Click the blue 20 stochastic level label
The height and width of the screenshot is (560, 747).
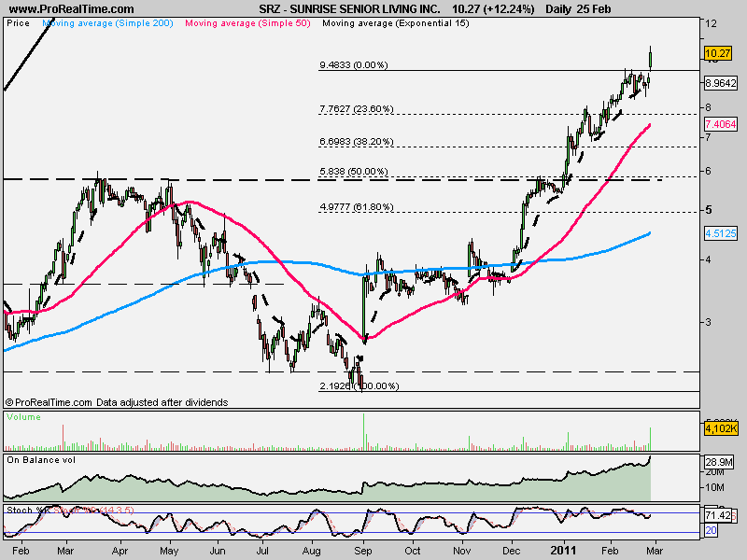coord(712,530)
